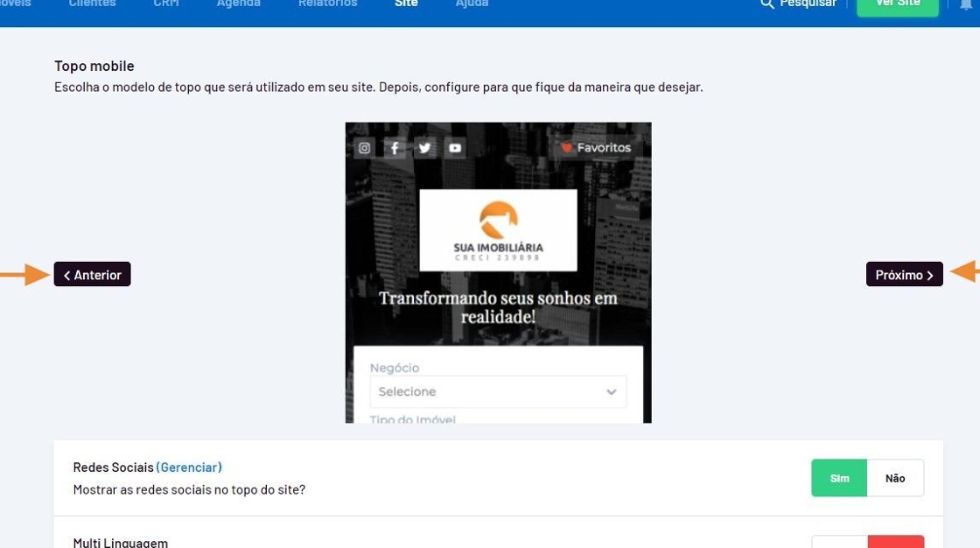Enable Redes Sociais with the Sim option

coord(839,478)
